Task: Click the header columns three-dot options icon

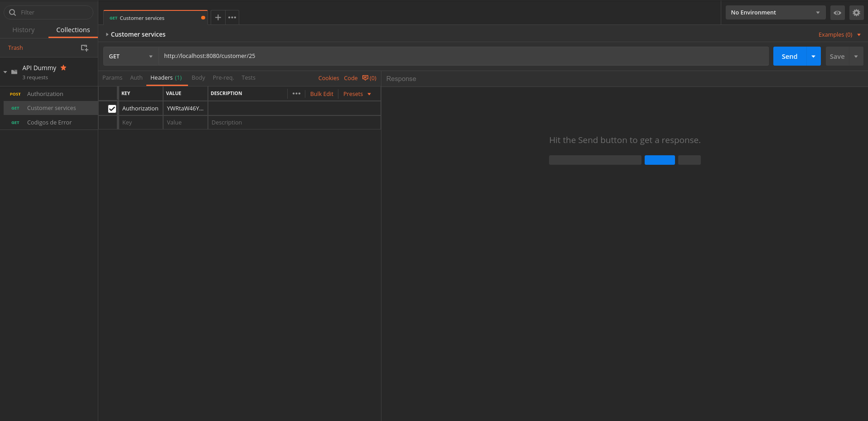Action: (x=296, y=94)
